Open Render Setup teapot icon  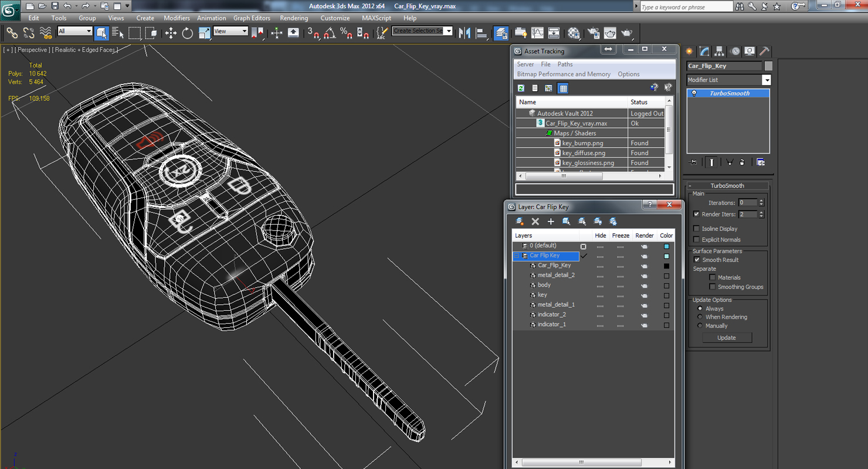pyautogui.click(x=594, y=33)
